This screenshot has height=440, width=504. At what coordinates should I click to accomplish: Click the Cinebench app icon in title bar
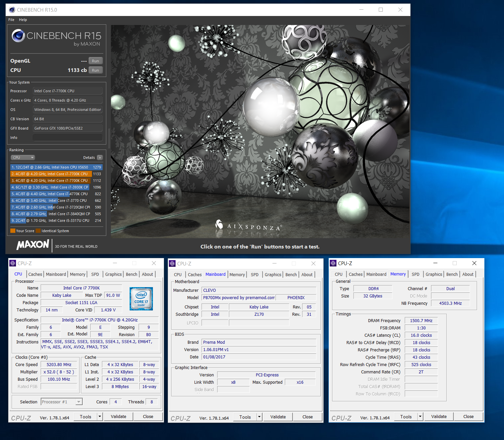(12, 10)
